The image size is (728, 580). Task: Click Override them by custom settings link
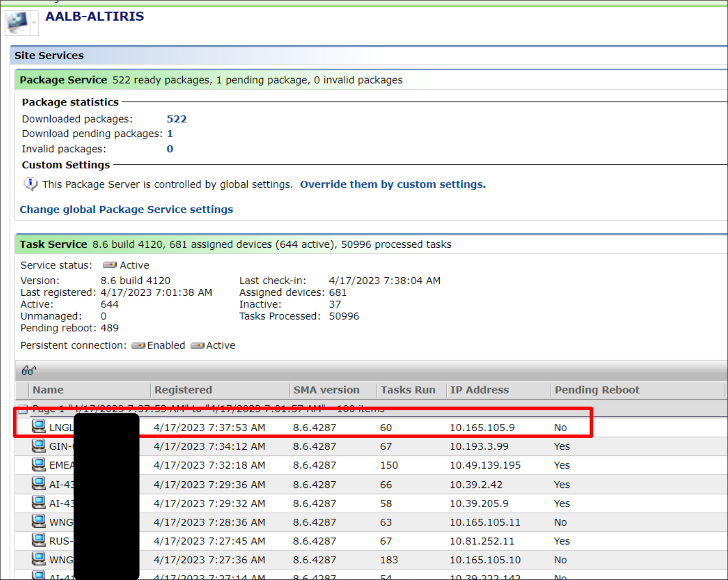coord(393,184)
